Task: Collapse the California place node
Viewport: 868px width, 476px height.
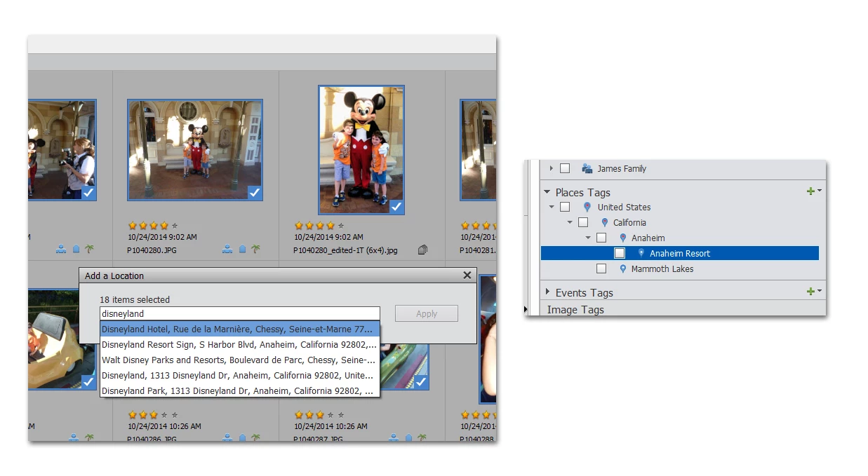Action: click(x=570, y=223)
